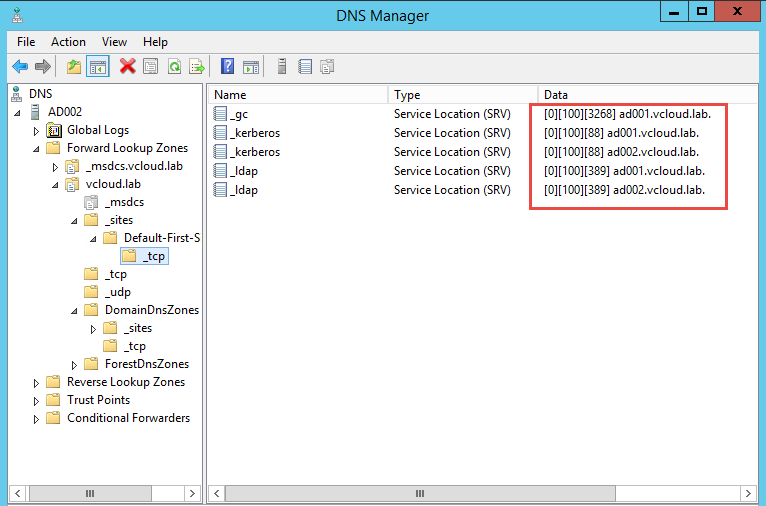The width and height of the screenshot is (766, 506).
Task: Open Properties toolbar icon
Action: coord(150,66)
